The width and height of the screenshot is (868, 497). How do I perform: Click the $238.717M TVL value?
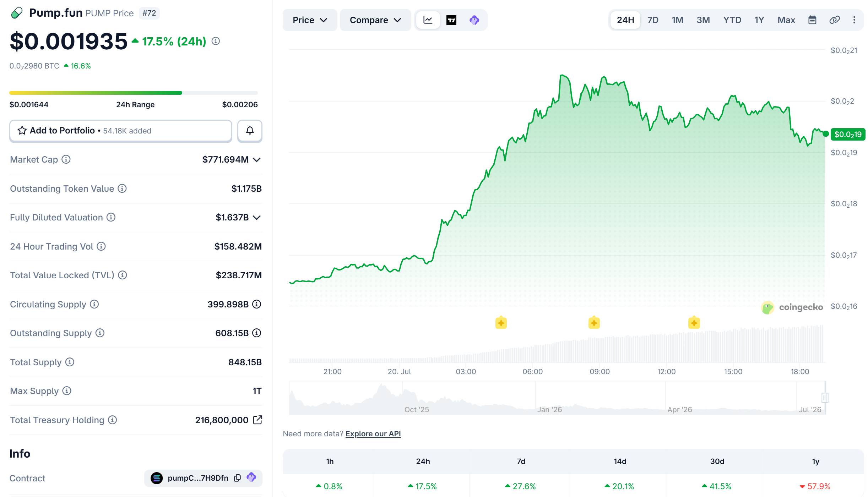pos(239,275)
